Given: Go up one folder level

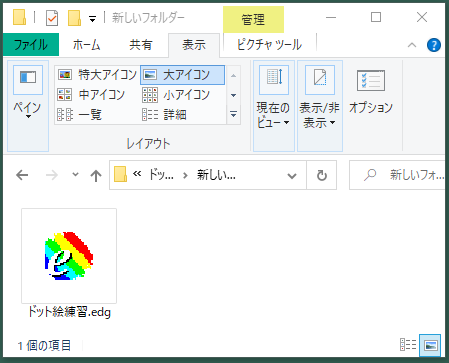Looking at the screenshot, I should pyautogui.click(x=96, y=175).
